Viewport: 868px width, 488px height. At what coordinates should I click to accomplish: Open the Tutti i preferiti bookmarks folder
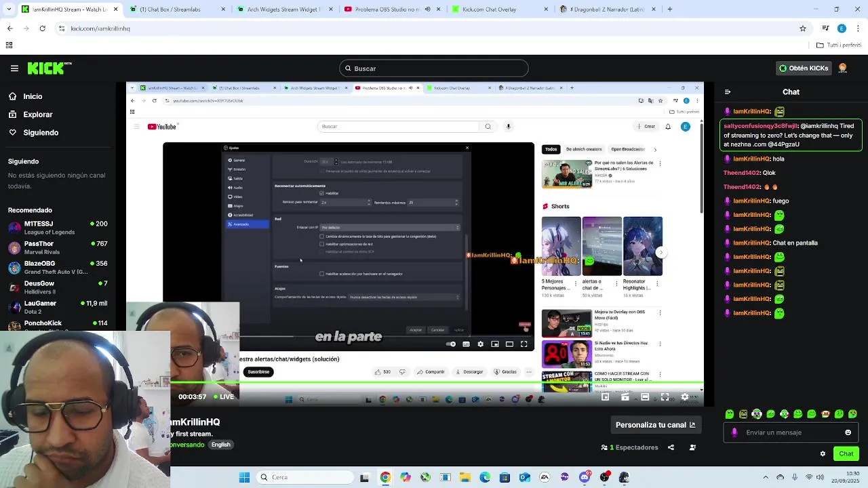tap(839, 45)
